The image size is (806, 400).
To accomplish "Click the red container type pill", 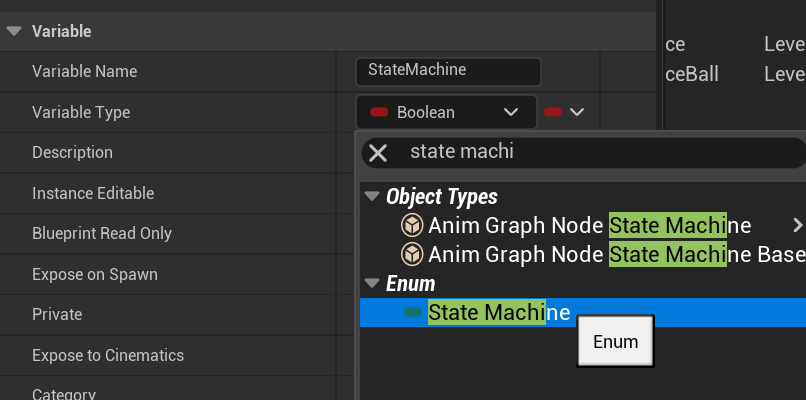I will coord(553,113).
